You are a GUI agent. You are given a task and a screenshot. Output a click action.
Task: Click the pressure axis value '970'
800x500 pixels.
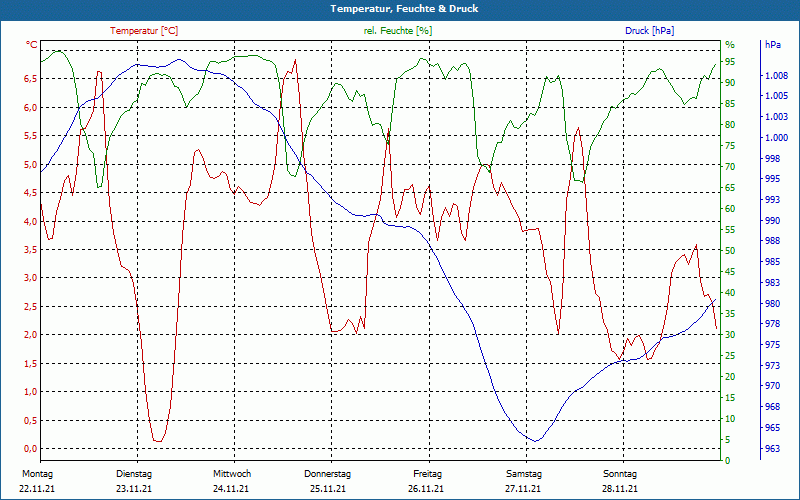coord(772,386)
